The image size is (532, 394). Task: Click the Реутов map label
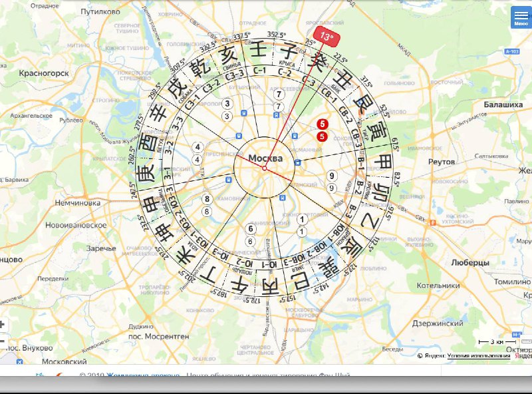point(441,162)
